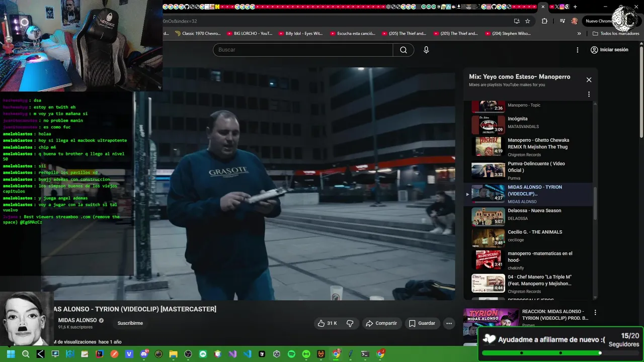Save video with the Guardar button
644x362 pixels.
tap(422, 323)
